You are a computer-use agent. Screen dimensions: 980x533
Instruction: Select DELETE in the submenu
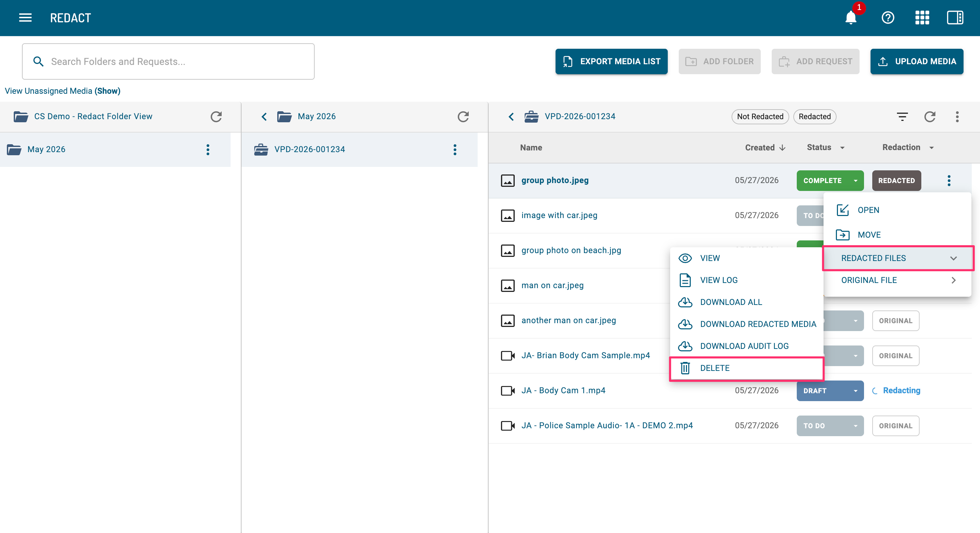click(x=746, y=368)
